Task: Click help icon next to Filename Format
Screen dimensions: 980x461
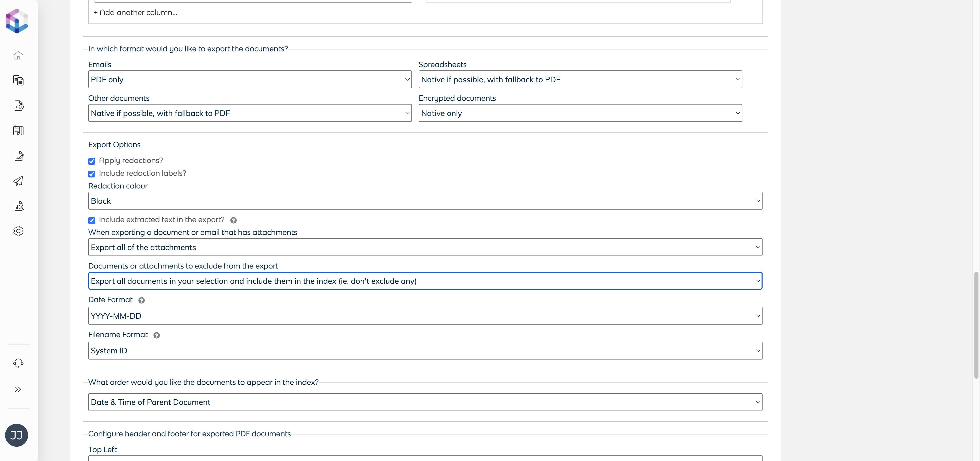Action: [x=156, y=335]
